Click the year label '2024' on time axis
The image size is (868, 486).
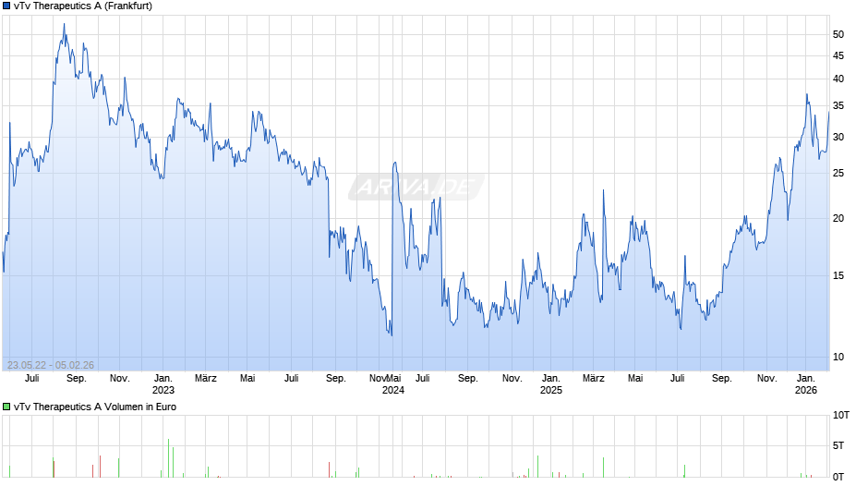pyautogui.click(x=393, y=390)
